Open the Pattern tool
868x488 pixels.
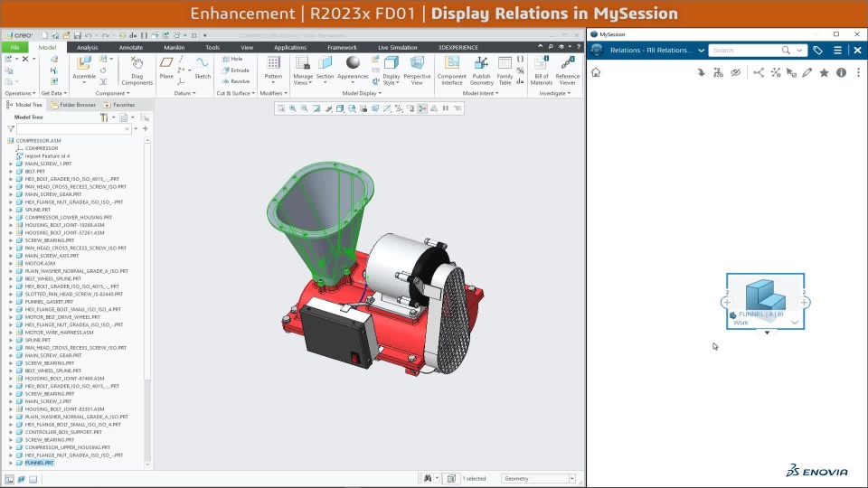coord(273,68)
